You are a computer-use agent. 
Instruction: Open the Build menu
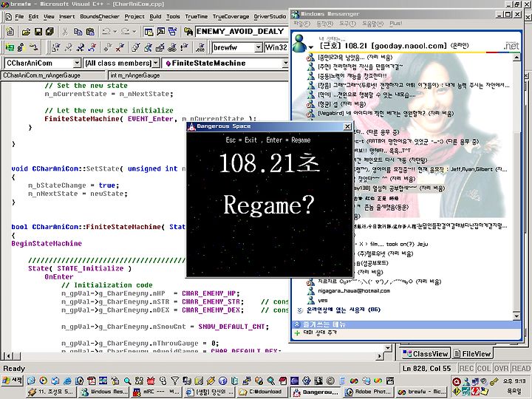155,16
